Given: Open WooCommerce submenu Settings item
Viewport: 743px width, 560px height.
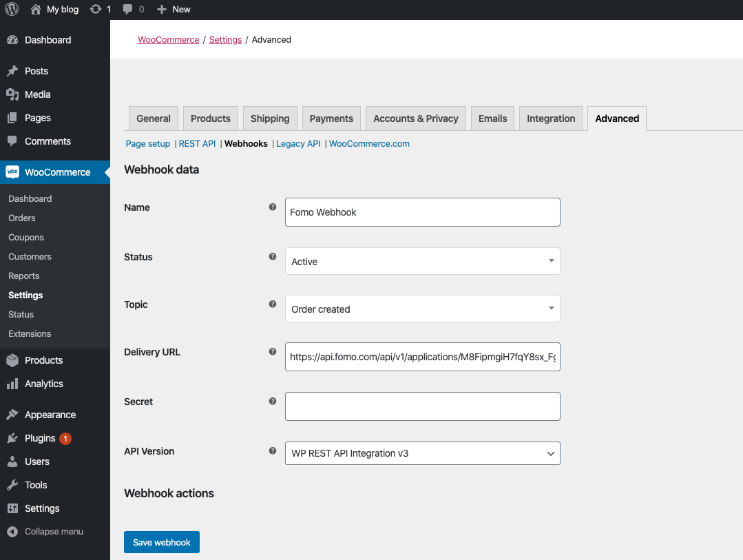Looking at the screenshot, I should tap(25, 295).
